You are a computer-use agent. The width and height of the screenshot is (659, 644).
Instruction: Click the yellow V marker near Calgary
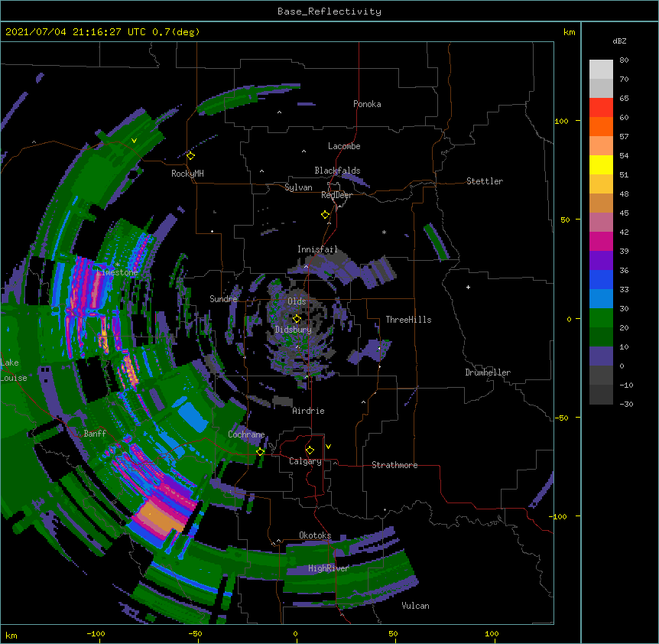coord(328,447)
